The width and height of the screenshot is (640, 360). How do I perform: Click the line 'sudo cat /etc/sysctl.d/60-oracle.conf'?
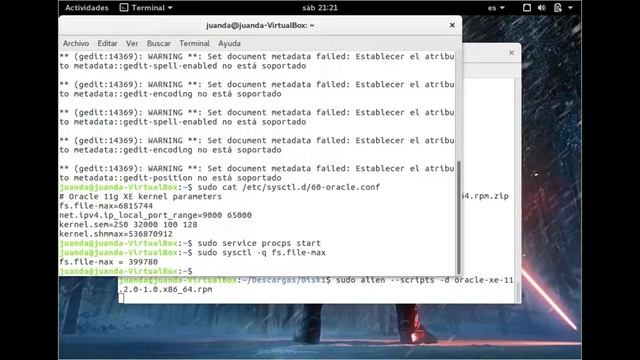pos(289,187)
